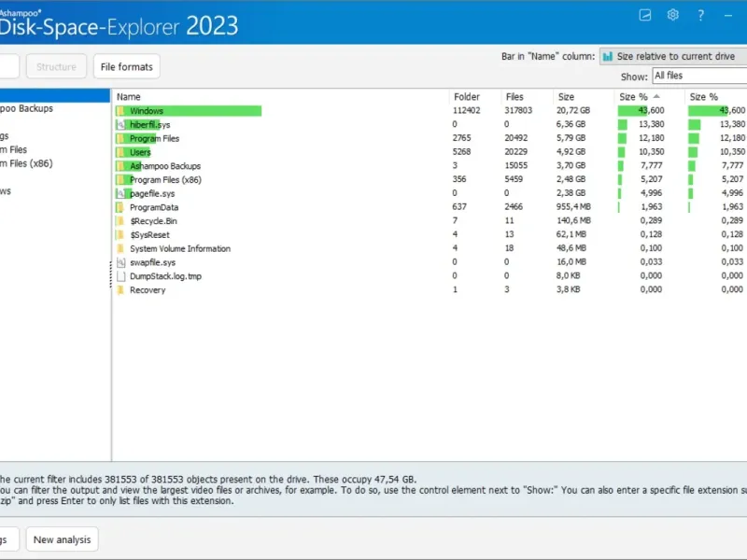Click the Program Files folder icon
The height and width of the screenshot is (560, 747).
(120, 138)
